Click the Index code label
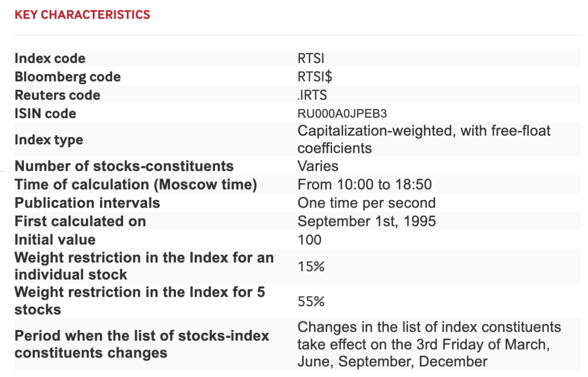The height and width of the screenshot is (377, 588). [50, 58]
